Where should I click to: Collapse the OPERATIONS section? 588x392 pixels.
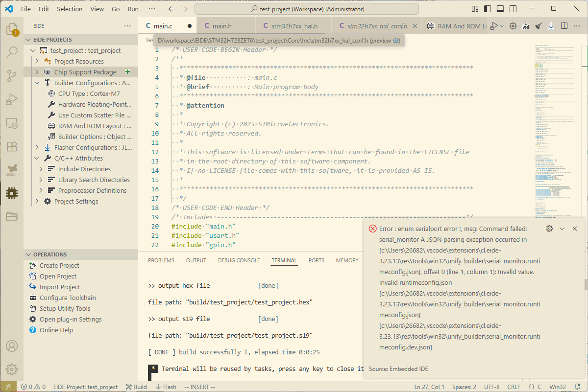click(28, 254)
